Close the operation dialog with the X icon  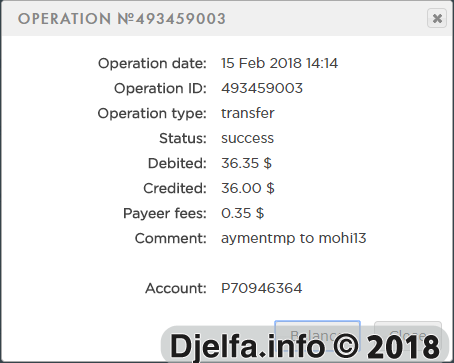click(x=437, y=18)
